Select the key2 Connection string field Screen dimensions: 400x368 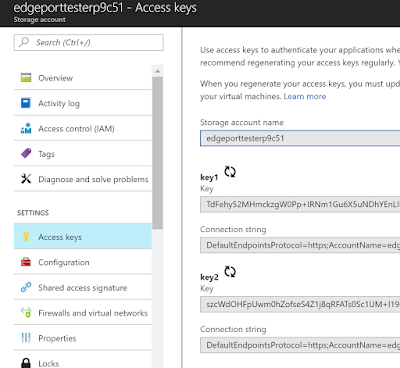(300, 345)
